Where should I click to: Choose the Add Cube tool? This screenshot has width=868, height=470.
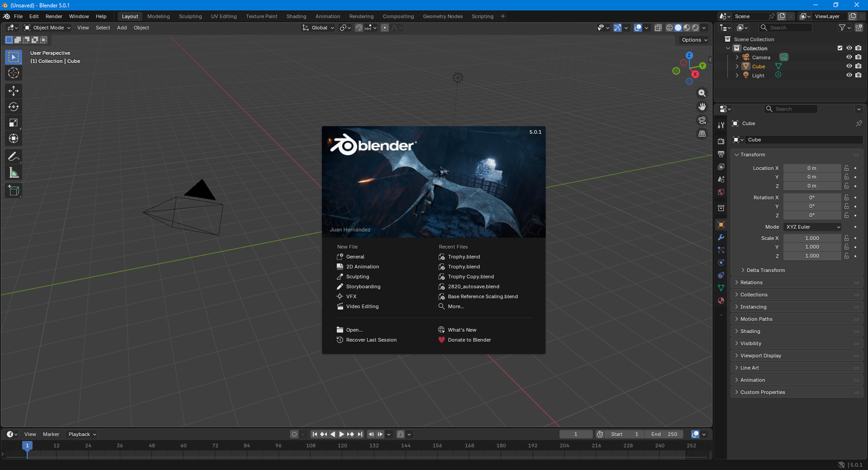pyautogui.click(x=14, y=191)
